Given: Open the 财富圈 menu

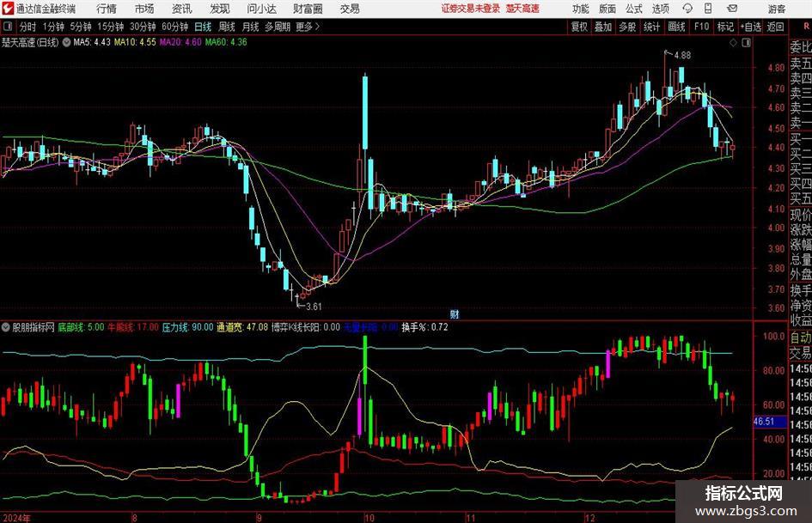Looking at the screenshot, I should pyautogui.click(x=308, y=9).
